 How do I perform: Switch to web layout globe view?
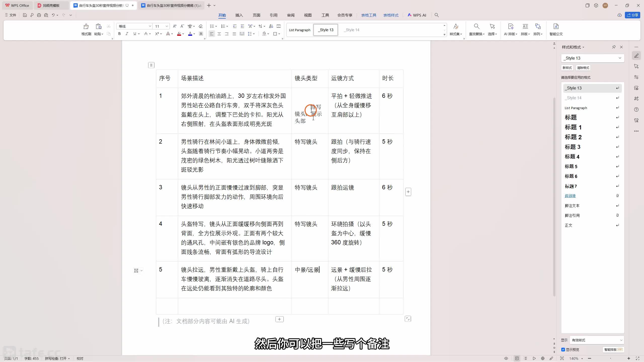tap(543, 358)
